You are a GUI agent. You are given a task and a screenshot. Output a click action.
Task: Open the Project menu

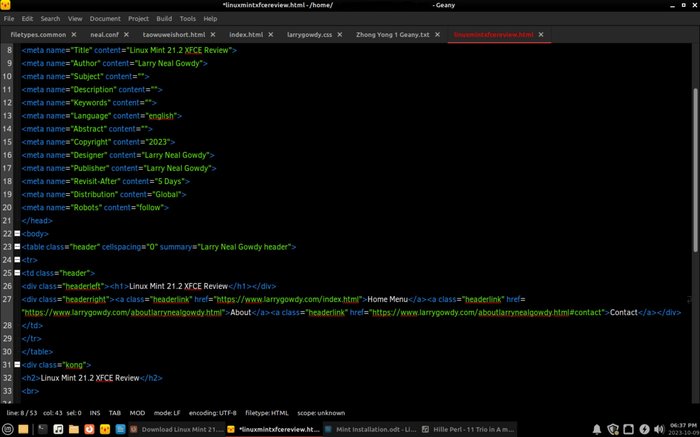(138, 19)
